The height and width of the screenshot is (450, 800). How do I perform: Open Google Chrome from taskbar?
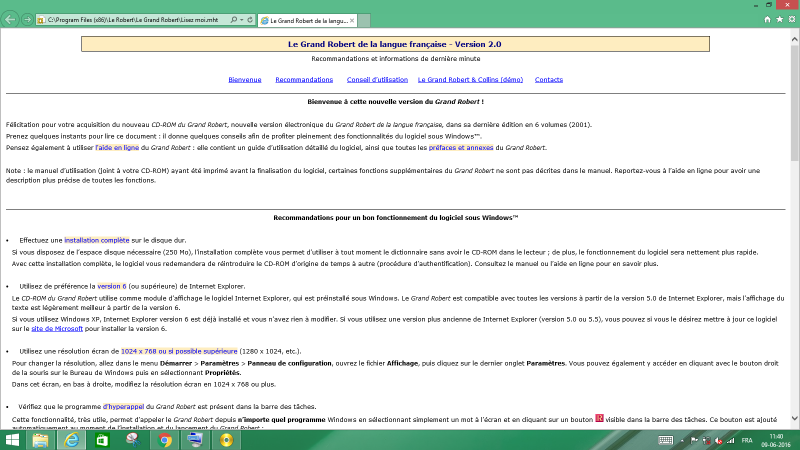pyautogui.click(x=164, y=440)
